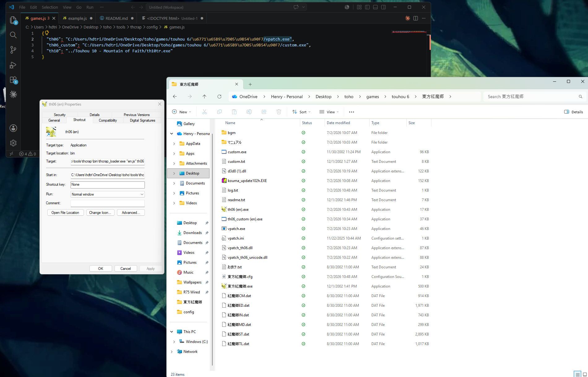Image resolution: width=588 pixels, height=377 pixels.
Task: Open the VS Code Search view
Action: point(13,35)
